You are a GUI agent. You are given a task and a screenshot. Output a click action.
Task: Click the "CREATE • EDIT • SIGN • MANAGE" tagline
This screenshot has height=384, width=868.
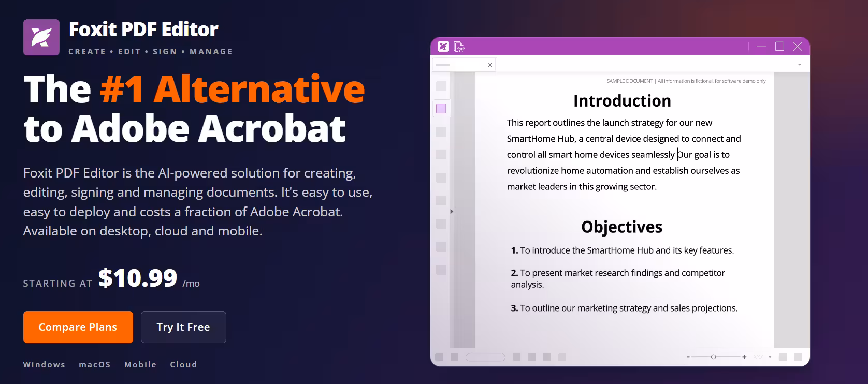[151, 52]
